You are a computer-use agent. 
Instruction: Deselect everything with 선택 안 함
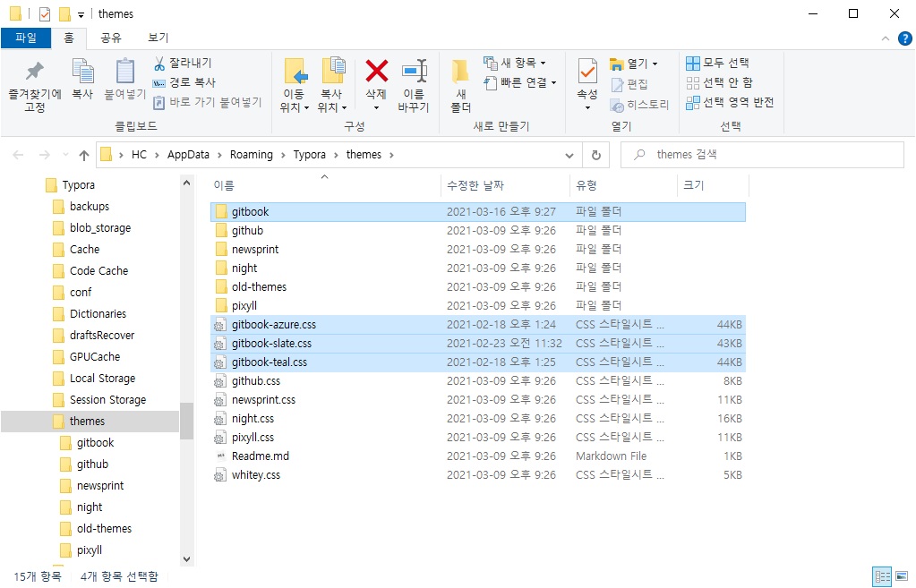point(719,82)
